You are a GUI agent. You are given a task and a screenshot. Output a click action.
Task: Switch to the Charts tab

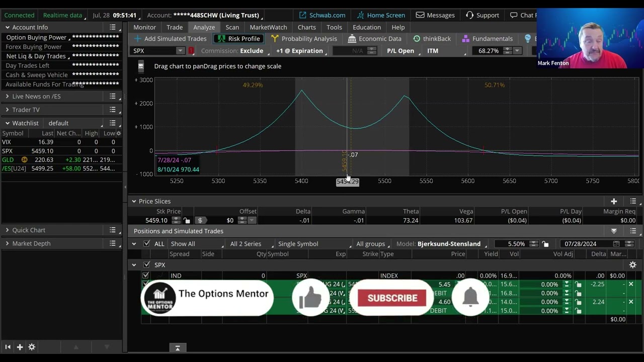coord(306,27)
